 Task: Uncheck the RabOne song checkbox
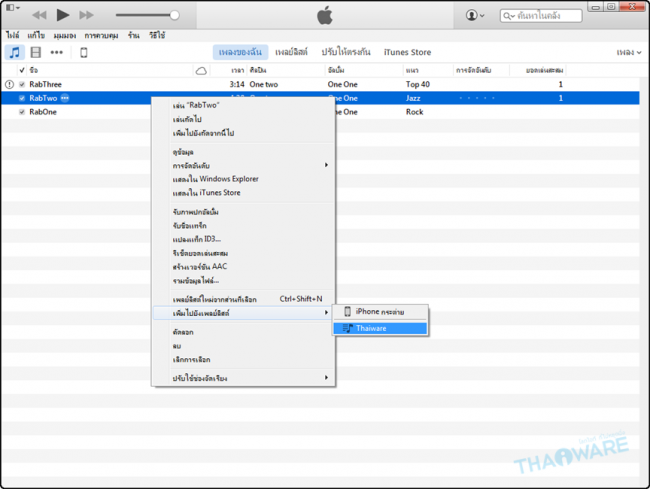pyautogui.click(x=22, y=112)
